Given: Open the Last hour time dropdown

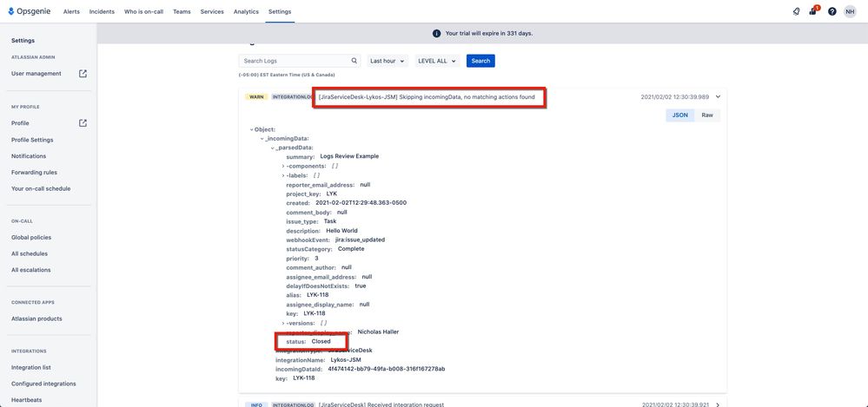Looking at the screenshot, I should (387, 61).
